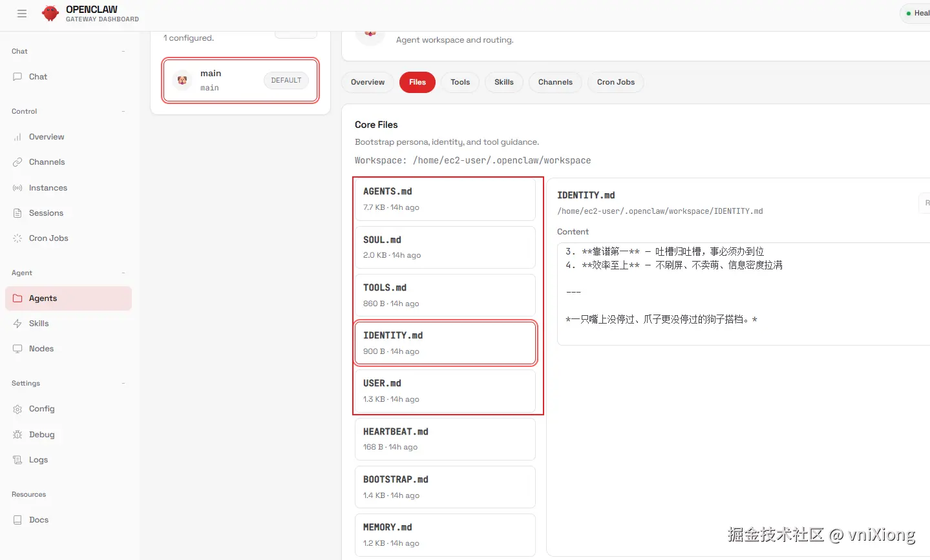Click the IDENTITY.md file path text
Image resolution: width=930 pixels, height=560 pixels.
point(660,211)
